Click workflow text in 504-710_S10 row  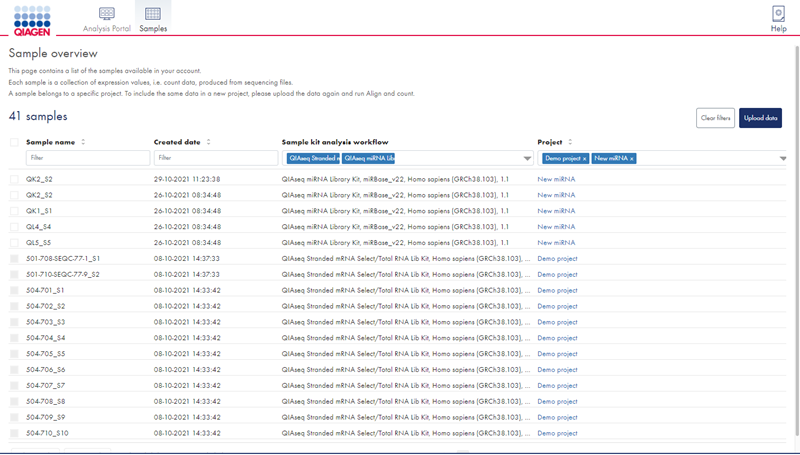[406, 433]
